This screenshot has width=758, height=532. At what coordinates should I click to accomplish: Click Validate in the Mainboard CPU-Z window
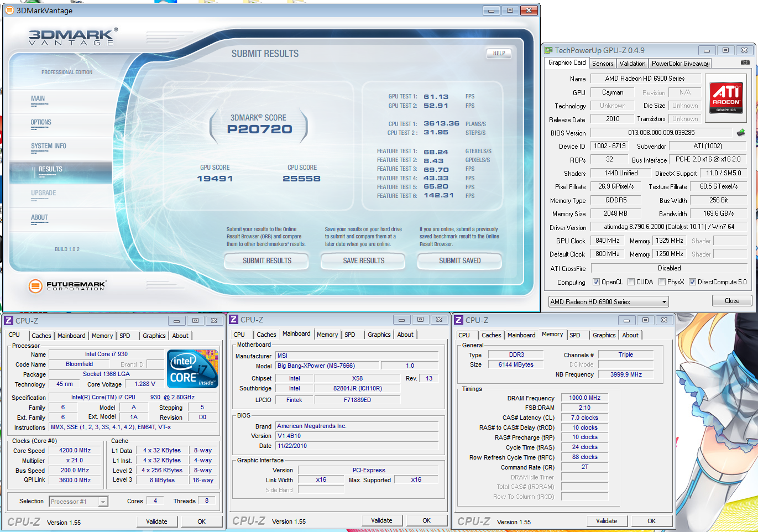pos(381,520)
